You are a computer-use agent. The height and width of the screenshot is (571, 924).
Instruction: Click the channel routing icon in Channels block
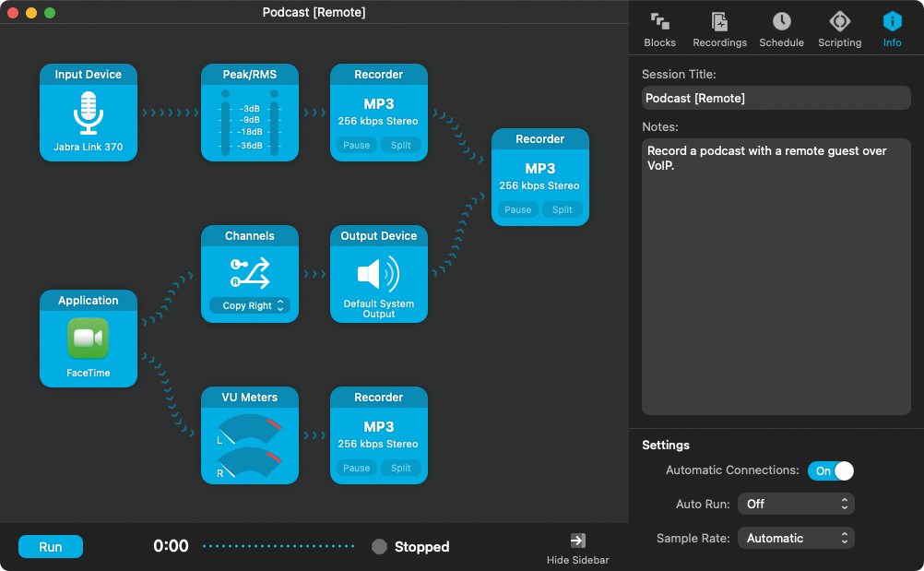click(250, 273)
